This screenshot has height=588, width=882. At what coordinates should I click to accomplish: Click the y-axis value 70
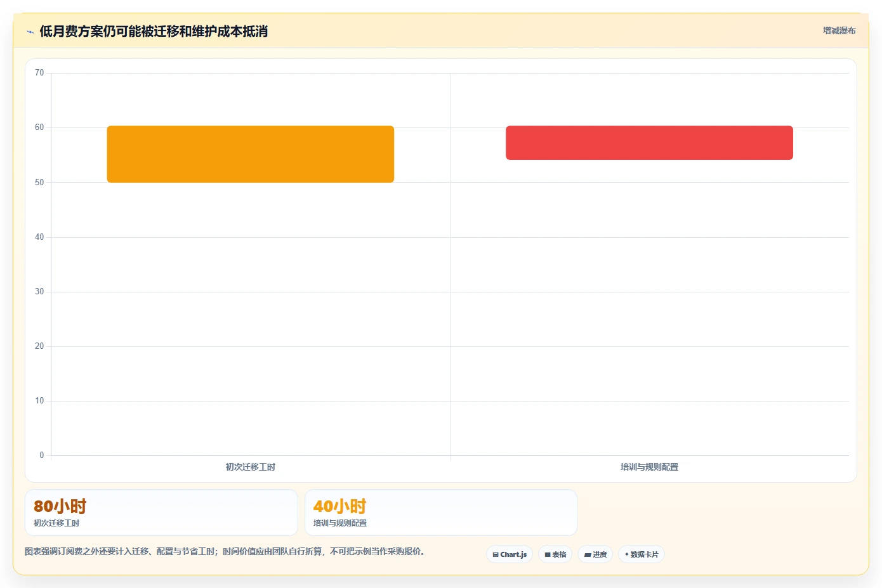39,73
